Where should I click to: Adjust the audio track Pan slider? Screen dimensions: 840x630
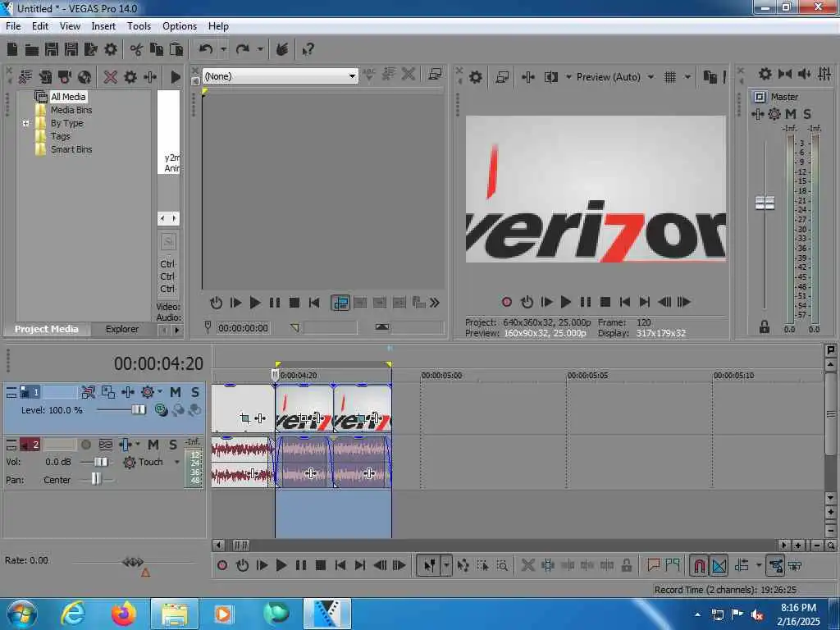point(97,479)
